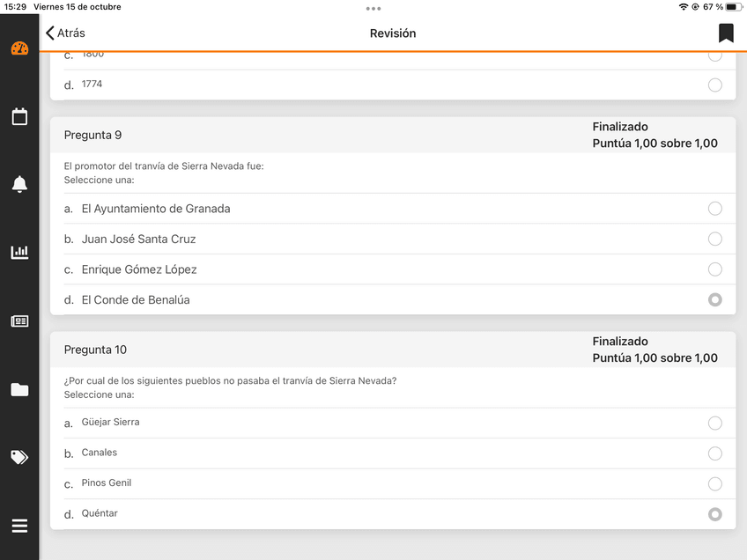The height and width of the screenshot is (560, 747).
Task: Select radio for El Ayuntamiento de Granada
Action: click(x=715, y=209)
